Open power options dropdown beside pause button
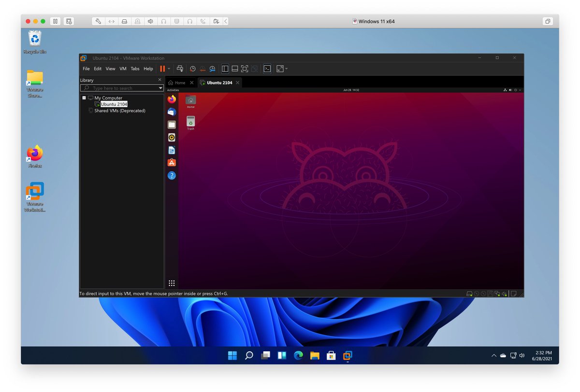This screenshot has width=580, height=392. coord(169,69)
